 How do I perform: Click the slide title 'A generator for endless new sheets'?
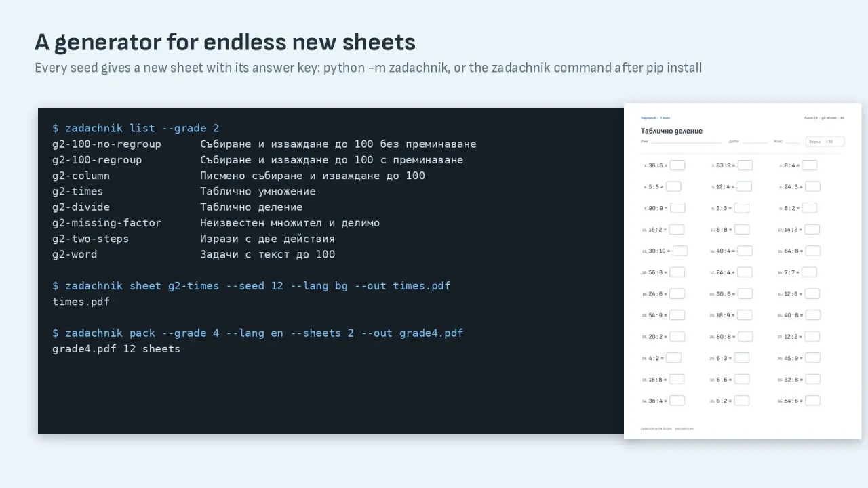click(x=225, y=42)
